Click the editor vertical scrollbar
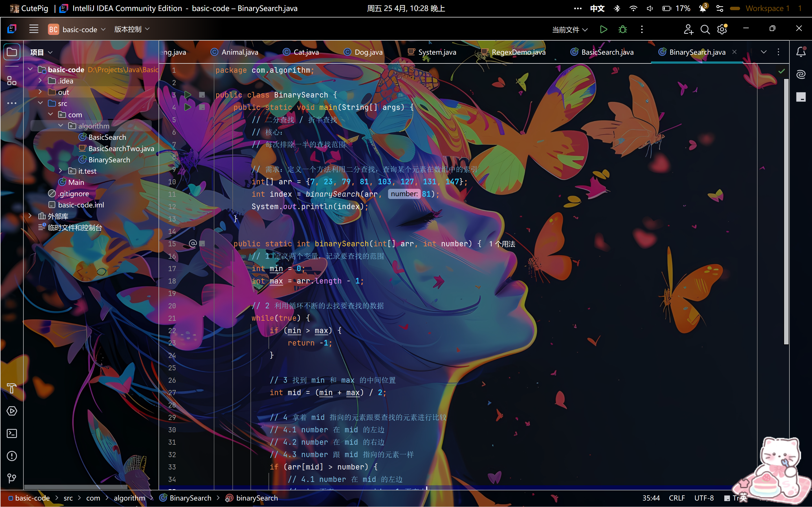Image resolution: width=812 pixels, height=507 pixels. click(x=786, y=211)
